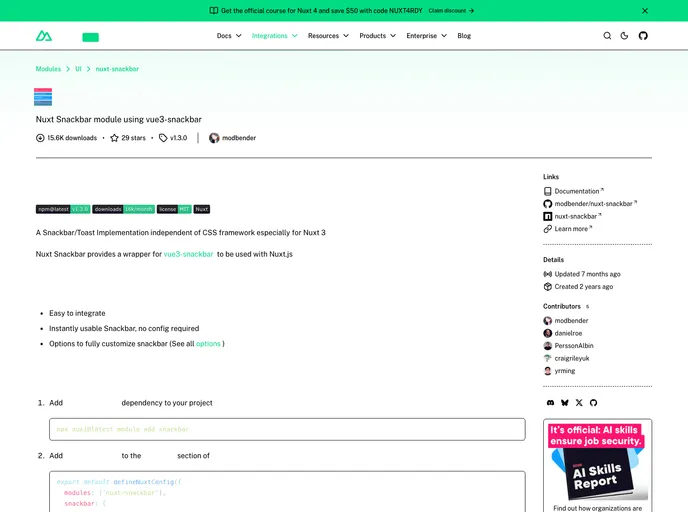Viewport: 688px width, 512px height.
Task: Go to UI breadcrumb
Action: 78,69
